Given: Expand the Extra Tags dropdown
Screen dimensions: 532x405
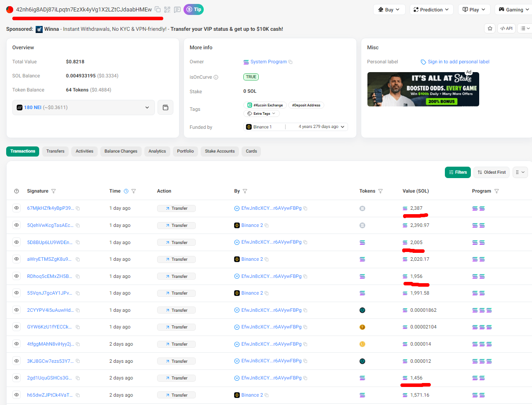Looking at the screenshot, I should (262, 113).
